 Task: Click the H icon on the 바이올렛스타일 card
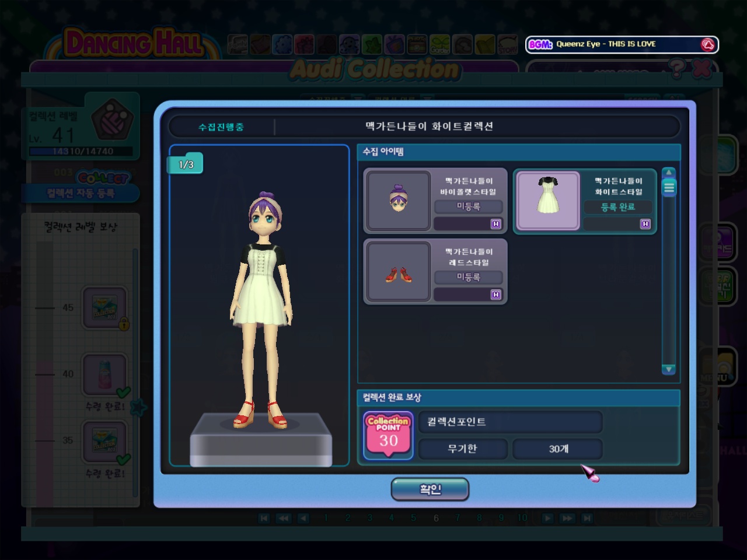tap(496, 224)
